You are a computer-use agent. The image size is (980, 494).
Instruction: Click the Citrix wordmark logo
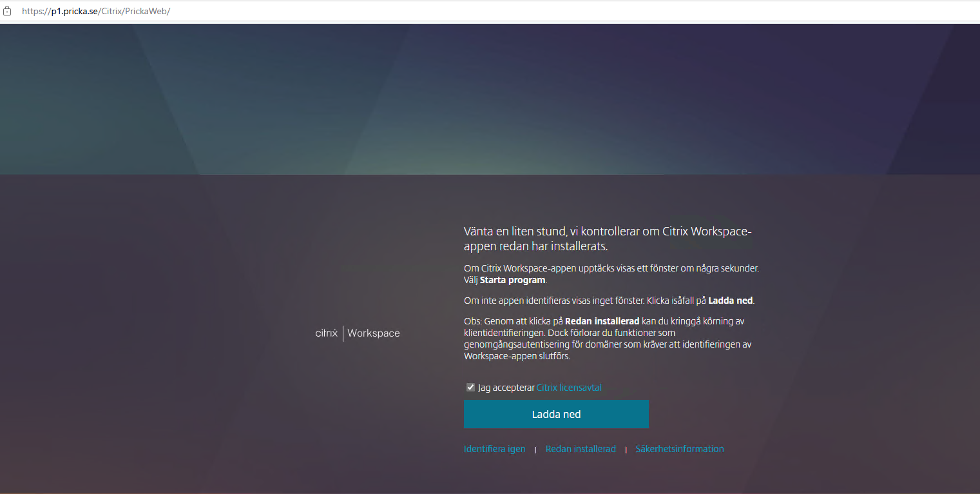coord(326,333)
